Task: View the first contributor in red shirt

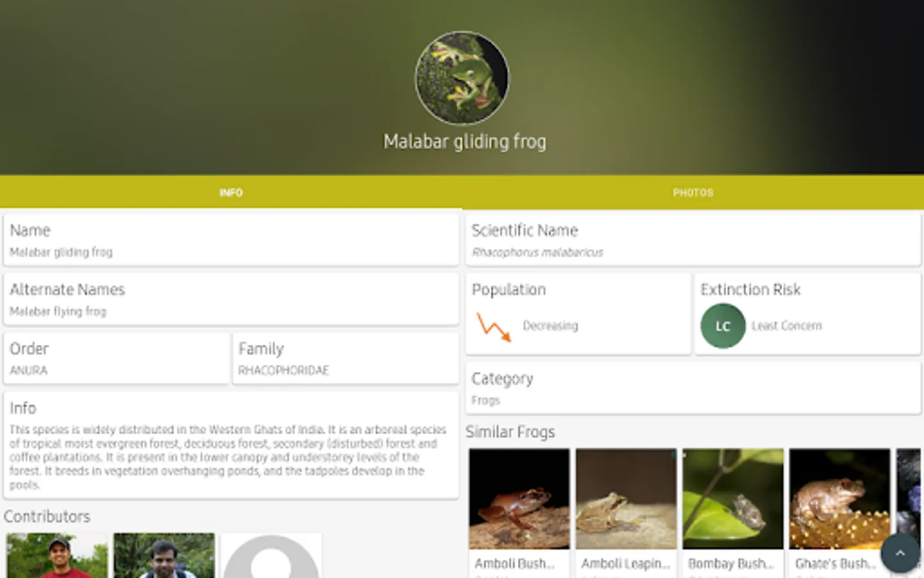Action: 57,556
